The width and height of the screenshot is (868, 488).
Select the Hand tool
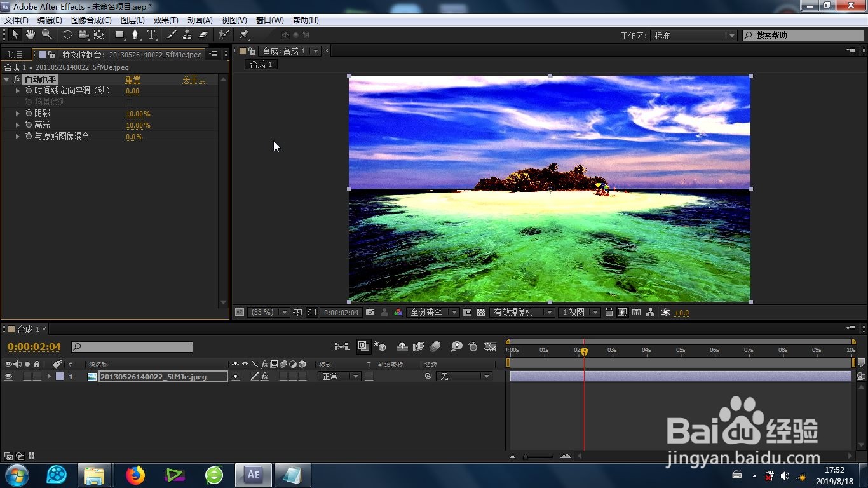click(x=31, y=35)
